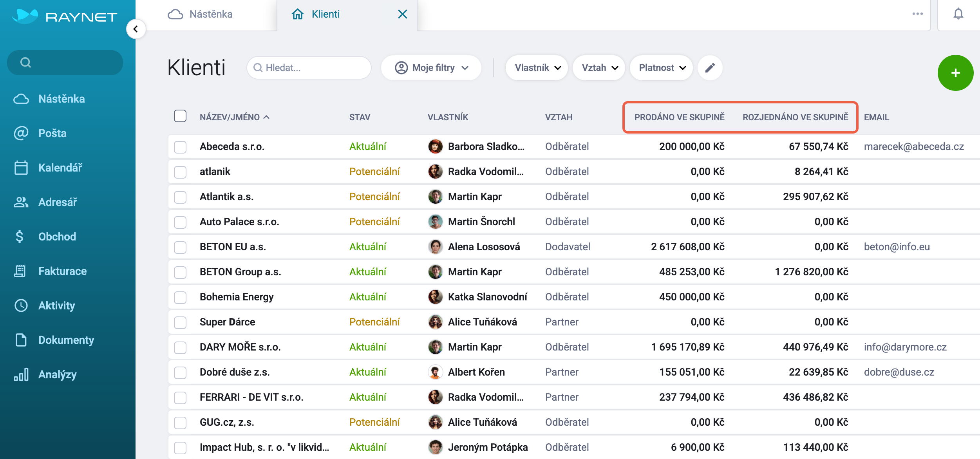Image resolution: width=980 pixels, height=459 pixels.
Task: Click the Hledat search field
Action: pos(309,68)
